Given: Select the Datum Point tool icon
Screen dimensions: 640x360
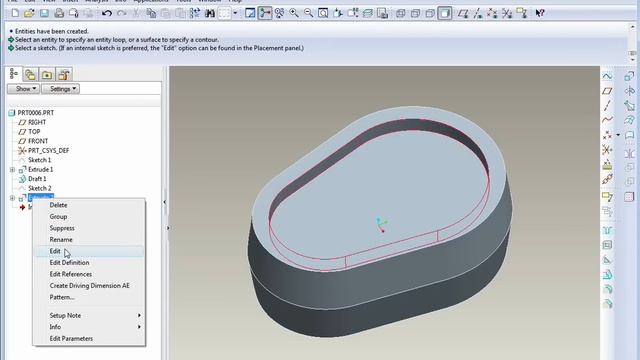Looking at the screenshot, I should pos(607,135).
